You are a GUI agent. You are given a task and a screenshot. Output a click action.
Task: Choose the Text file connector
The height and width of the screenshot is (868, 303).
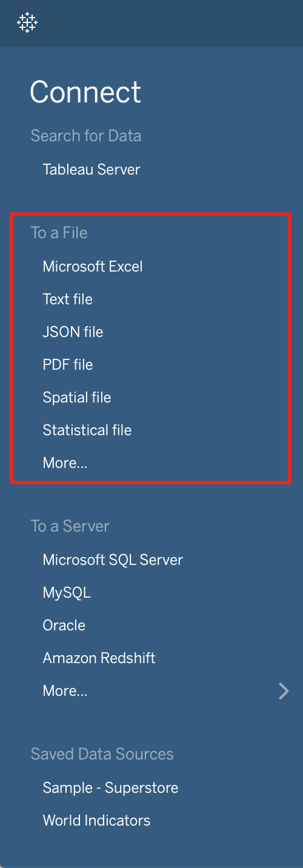pyautogui.click(x=67, y=299)
